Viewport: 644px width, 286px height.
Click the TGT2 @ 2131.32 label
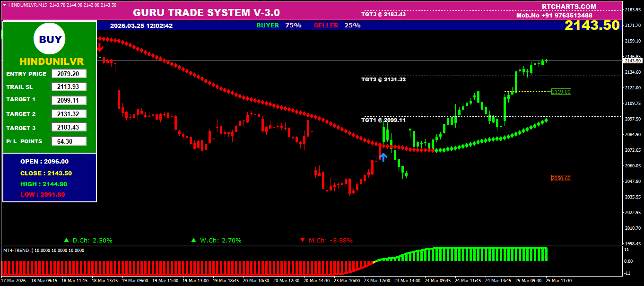(383, 79)
